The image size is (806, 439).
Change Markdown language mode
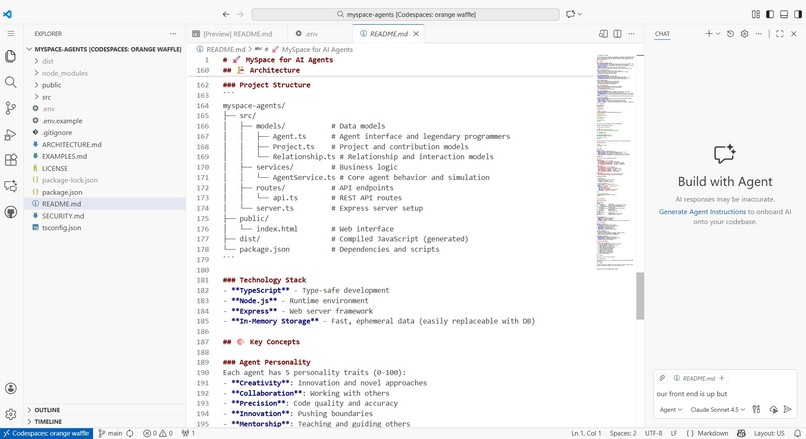pyautogui.click(x=712, y=433)
